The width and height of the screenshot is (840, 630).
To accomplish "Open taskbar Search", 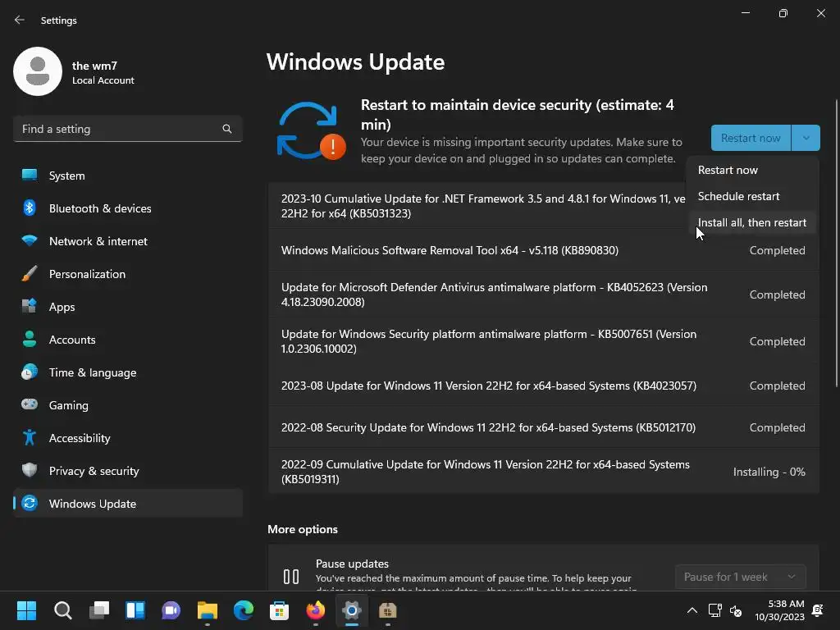I will click(x=62, y=610).
